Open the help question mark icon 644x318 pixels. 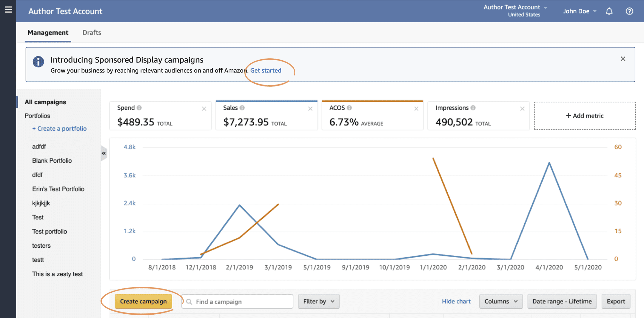[629, 11]
